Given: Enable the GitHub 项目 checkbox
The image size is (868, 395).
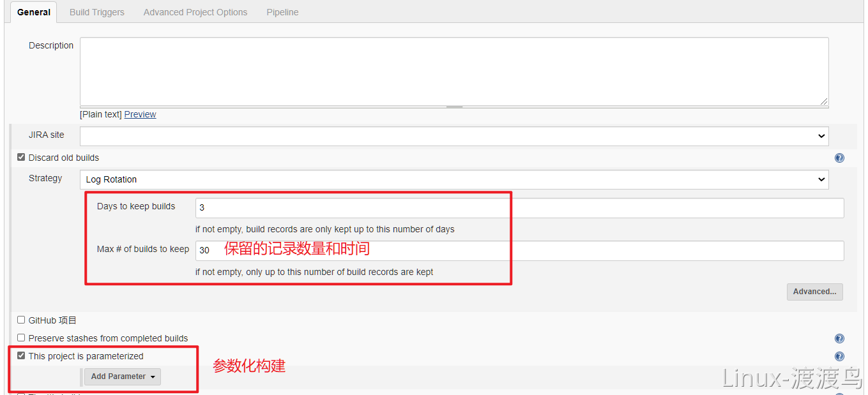Looking at the screenshot, I should click(x=21, y=320).
